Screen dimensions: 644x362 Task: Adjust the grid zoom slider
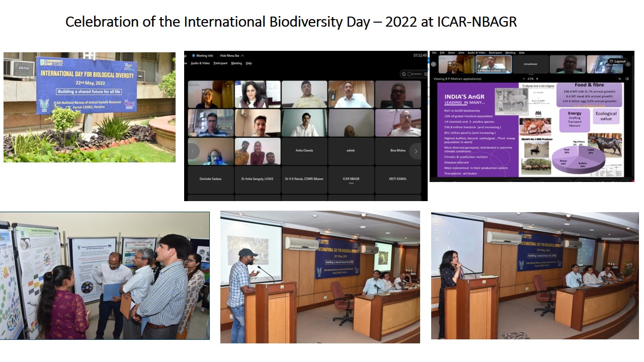pyautogui.click(x=415, y=74)
